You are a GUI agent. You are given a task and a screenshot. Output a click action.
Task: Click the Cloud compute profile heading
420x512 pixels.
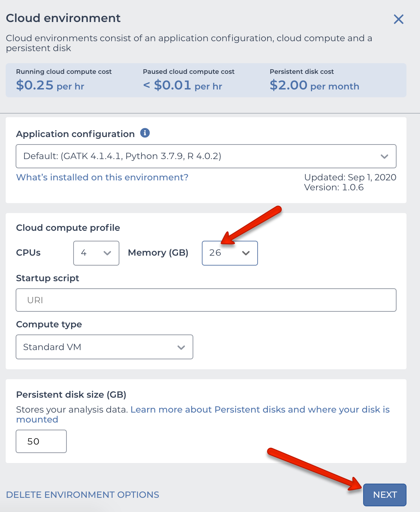68,228
